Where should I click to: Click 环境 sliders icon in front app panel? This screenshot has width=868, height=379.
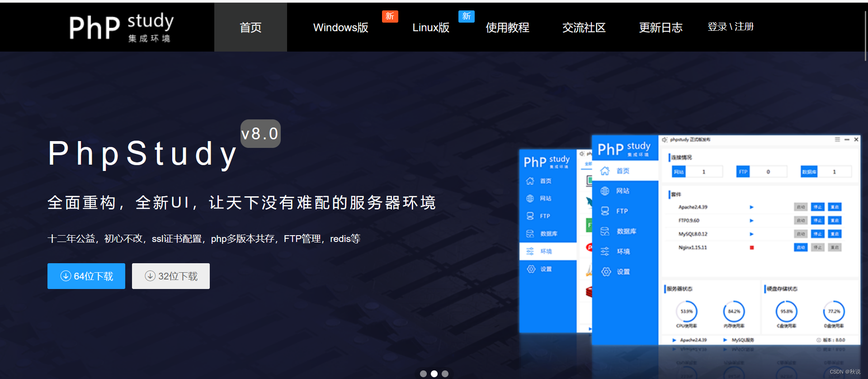pos(605,251)
